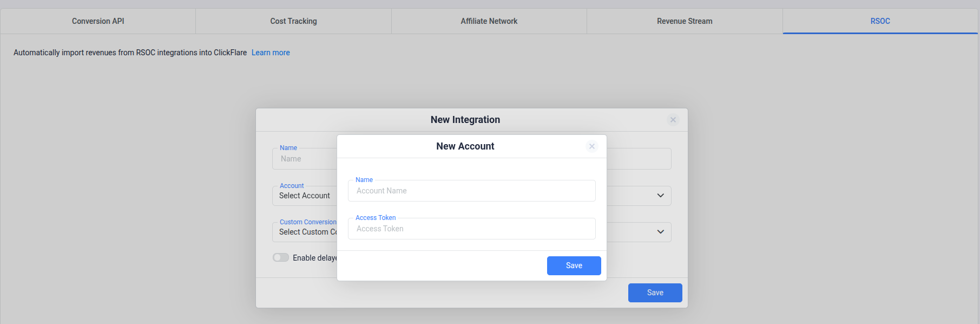Image resolution: width=980 pixels, height=324 pixels.
Task: Click the Account field's chevron arrow
Action: (660, 196)
